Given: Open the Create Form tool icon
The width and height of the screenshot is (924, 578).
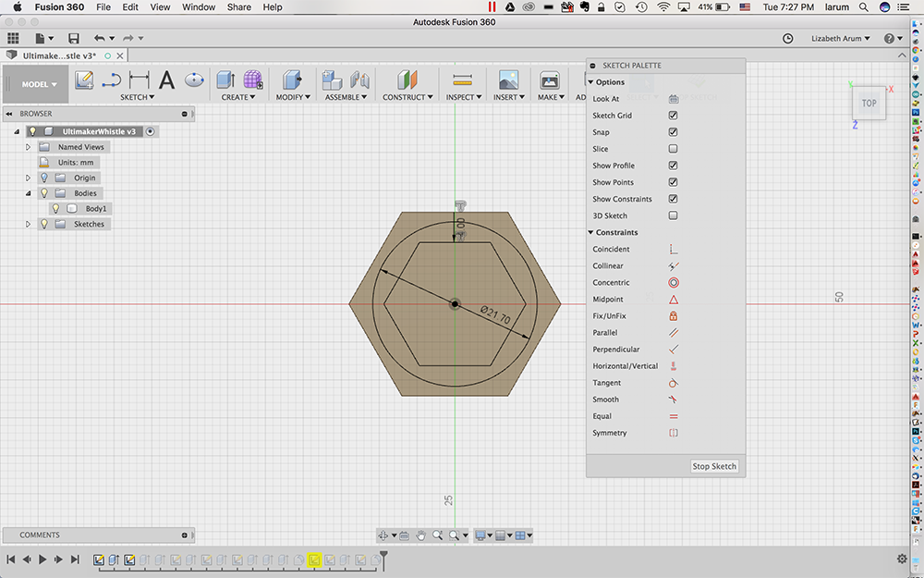Looking at the screenshot, I should (x=253, y=80).
